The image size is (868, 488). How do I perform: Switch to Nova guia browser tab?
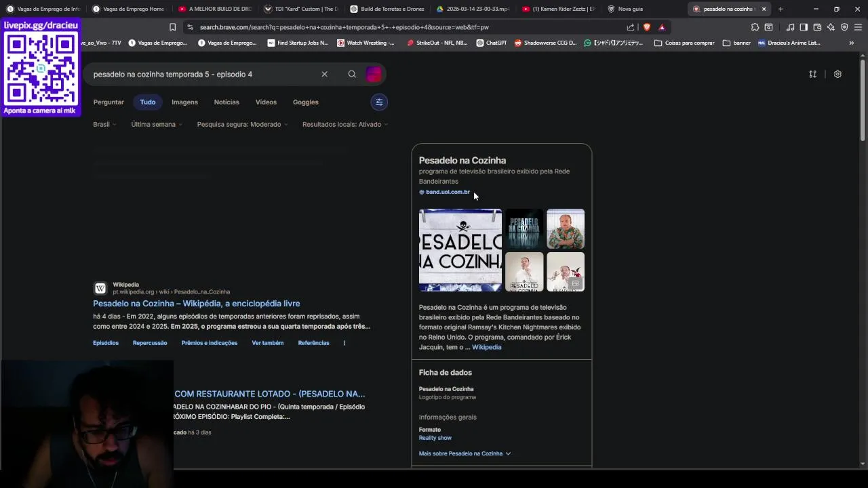644,9
